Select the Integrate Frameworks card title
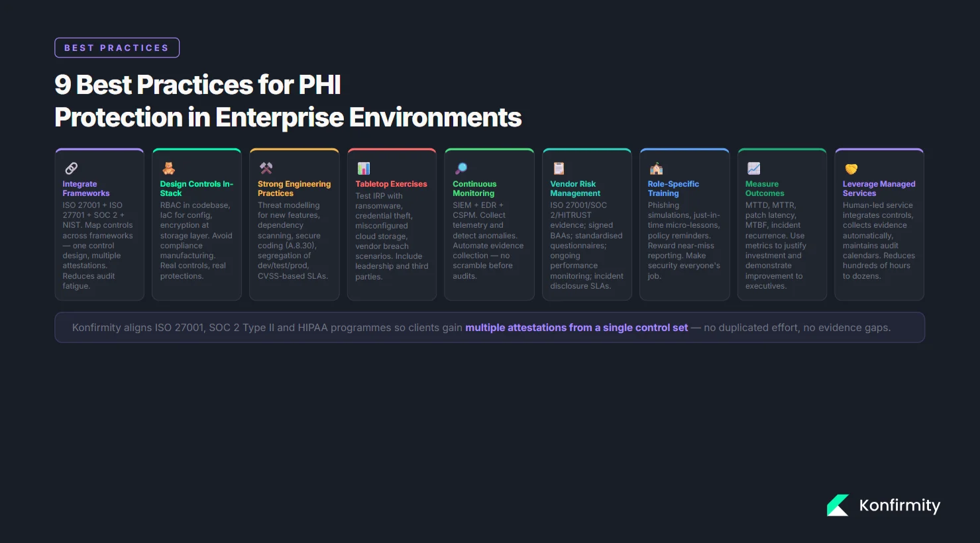 pyautogui.click(x=86, y=189)
